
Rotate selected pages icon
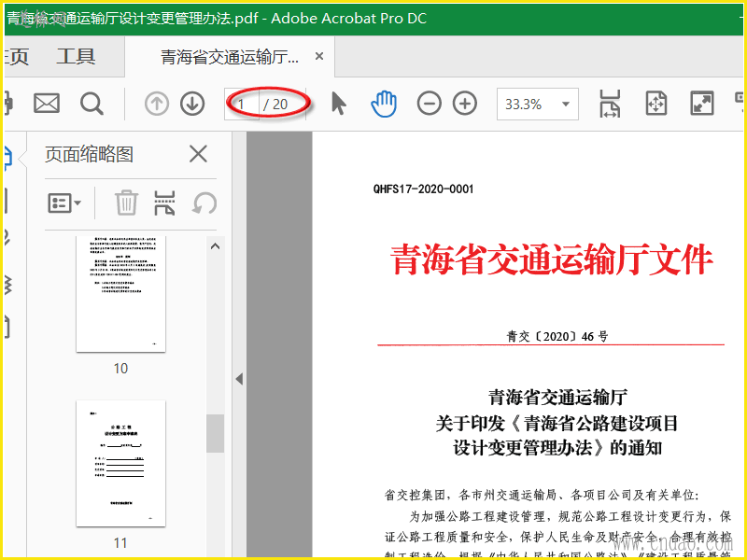204,203
